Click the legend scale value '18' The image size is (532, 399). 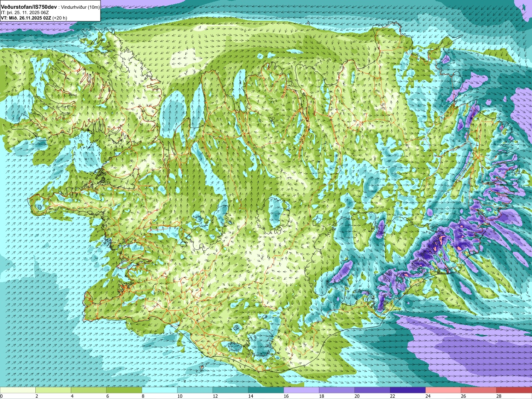tap(322, 396)
